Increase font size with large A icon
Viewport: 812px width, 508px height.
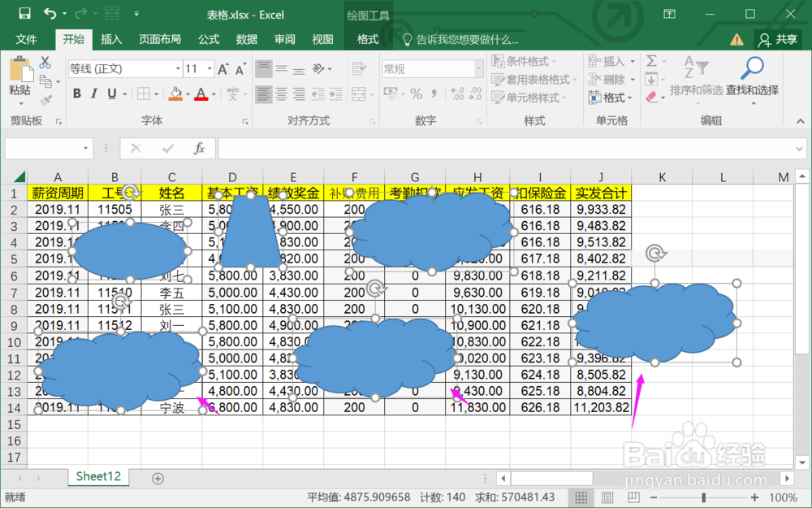(x=223, y=69)
